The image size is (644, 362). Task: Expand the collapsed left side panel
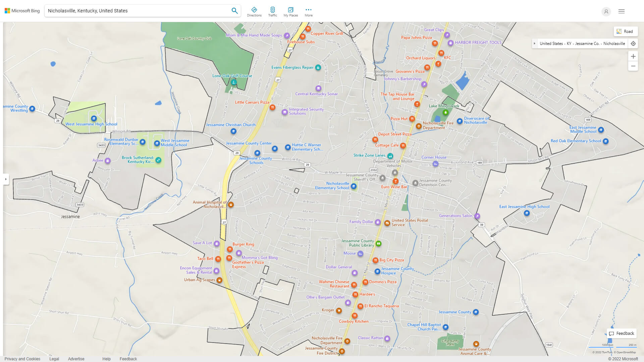tap(6, 180)
